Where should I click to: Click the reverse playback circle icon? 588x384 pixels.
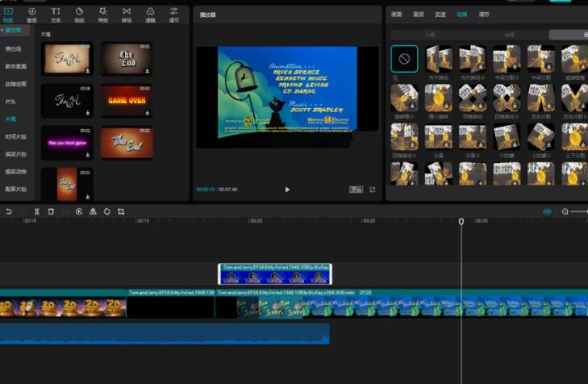point(79,211)
